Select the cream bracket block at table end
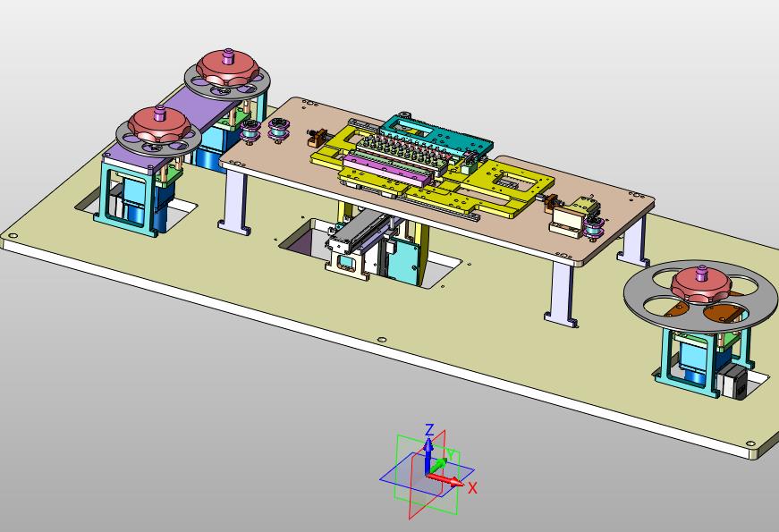The image size is (779, 532). pyautogui.click(x=566, y=221)
